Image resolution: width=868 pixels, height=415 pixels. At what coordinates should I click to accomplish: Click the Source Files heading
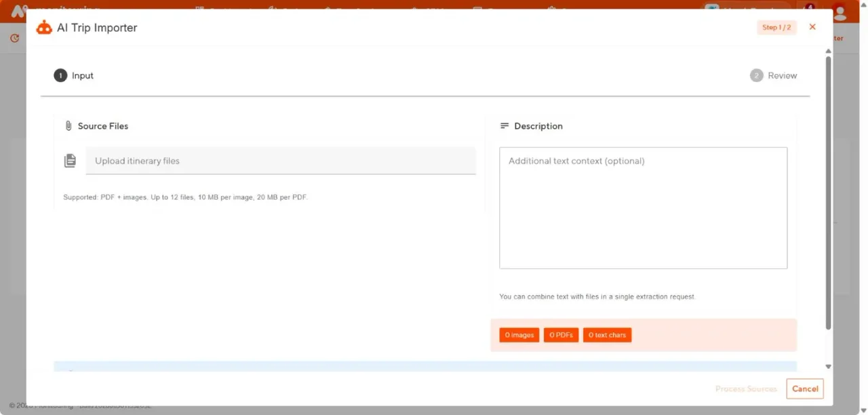(103, 126)
